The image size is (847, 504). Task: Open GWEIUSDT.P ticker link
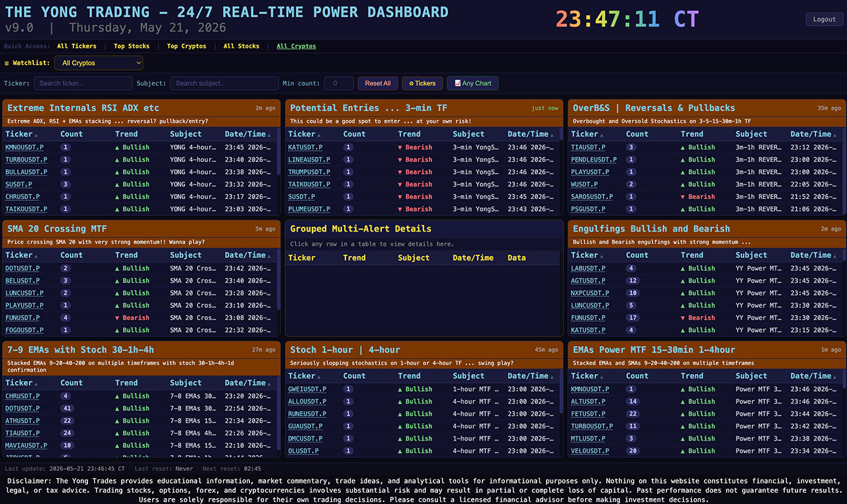tap(307, 389)
